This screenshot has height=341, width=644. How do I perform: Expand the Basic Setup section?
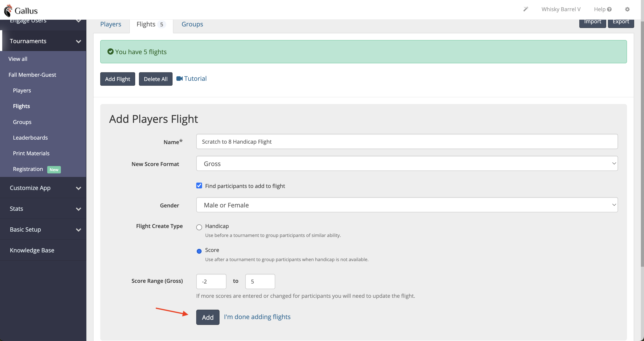[43, 229]
